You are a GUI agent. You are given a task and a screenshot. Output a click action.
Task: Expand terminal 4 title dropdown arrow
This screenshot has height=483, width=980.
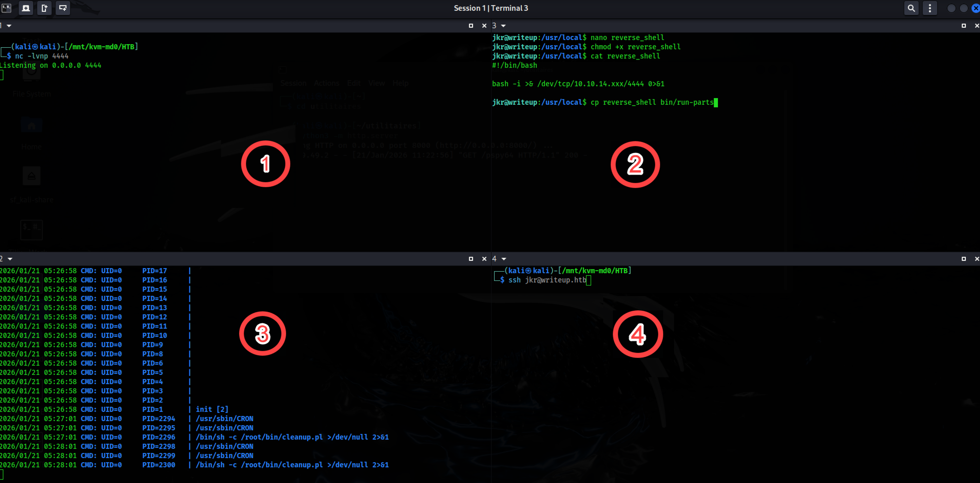pos(504,259)
